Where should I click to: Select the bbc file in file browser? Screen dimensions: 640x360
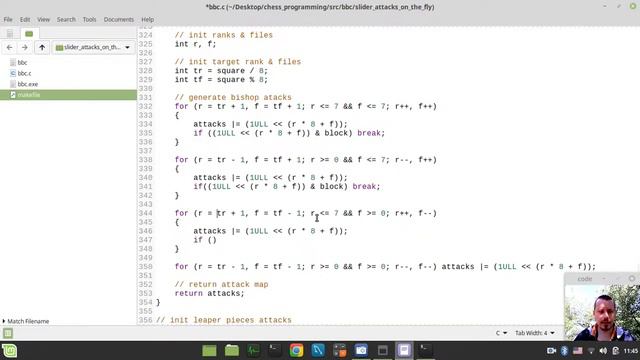click(x=22, y=62)
